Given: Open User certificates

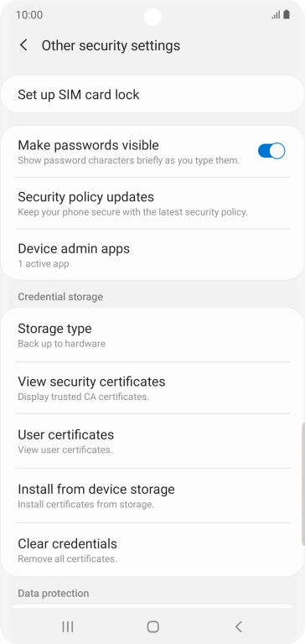Looking at the screenshot, I should pos(152,441).
